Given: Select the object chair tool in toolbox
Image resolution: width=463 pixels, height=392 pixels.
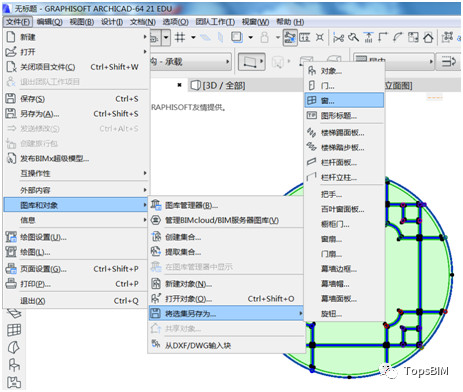Looking at the screenshot, I should [14, 365].
